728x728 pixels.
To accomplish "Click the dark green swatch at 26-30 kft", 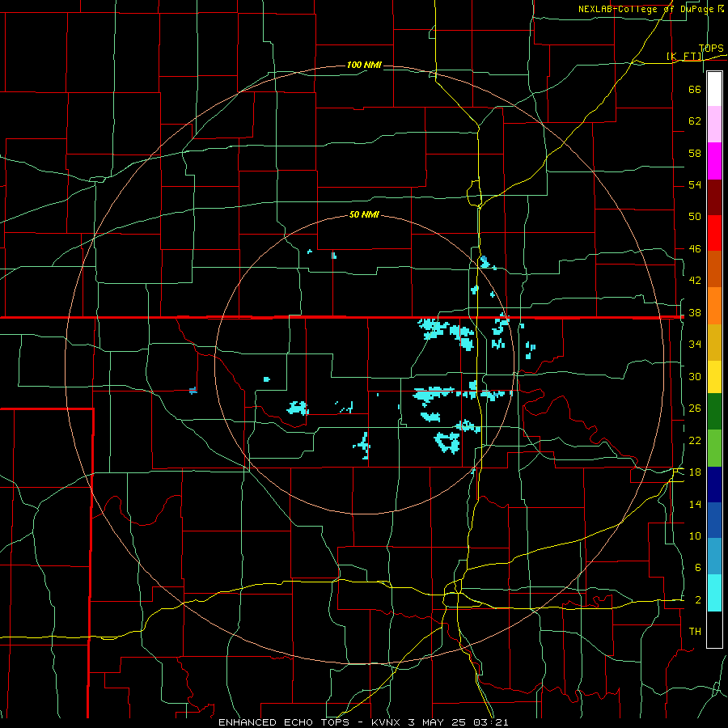I will tap(714, 412).
